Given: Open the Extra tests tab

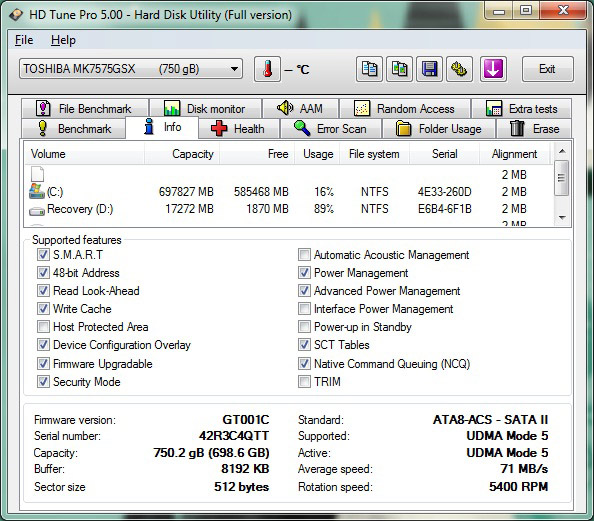Looking at the screenshot, I should coord(522,109).
